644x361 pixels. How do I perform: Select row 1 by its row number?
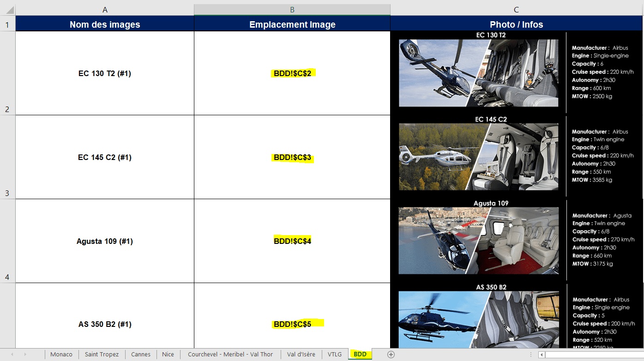click(7, 24)
